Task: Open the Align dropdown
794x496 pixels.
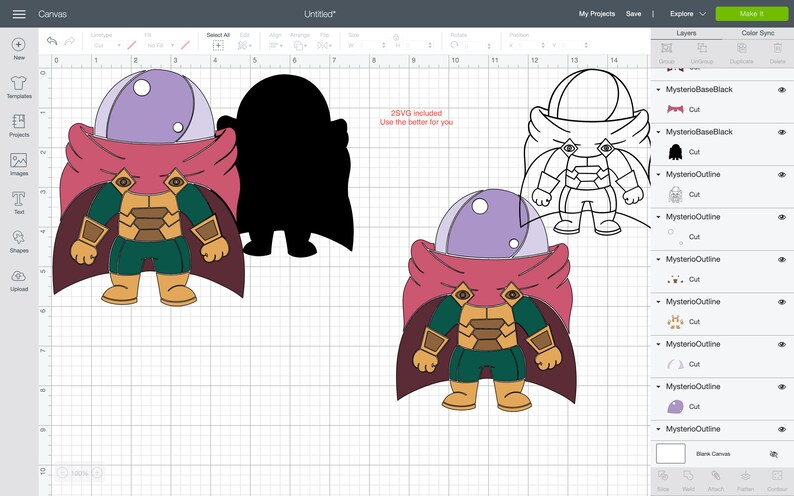Action: click(x=275, y=46)
